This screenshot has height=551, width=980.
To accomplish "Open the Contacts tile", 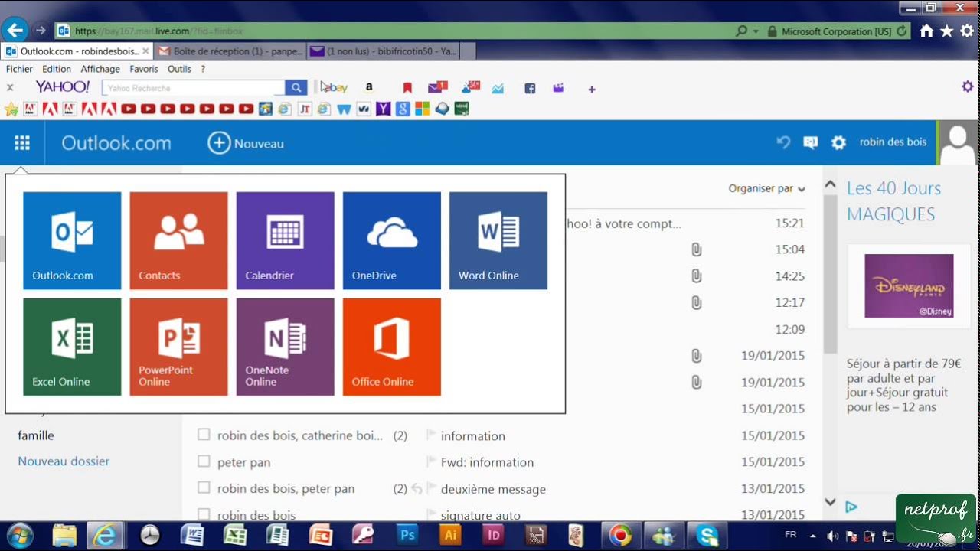I will point(178,240).
